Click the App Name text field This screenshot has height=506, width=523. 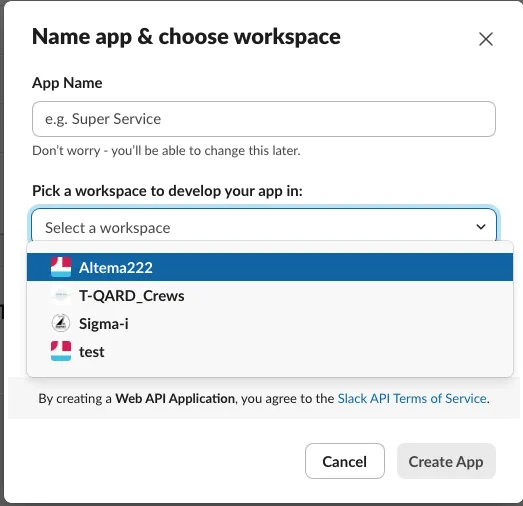264,119
